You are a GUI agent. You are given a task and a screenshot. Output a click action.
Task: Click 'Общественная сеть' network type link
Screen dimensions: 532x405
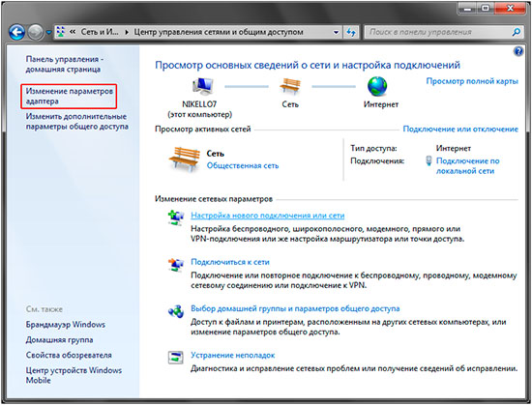point(243,165)
